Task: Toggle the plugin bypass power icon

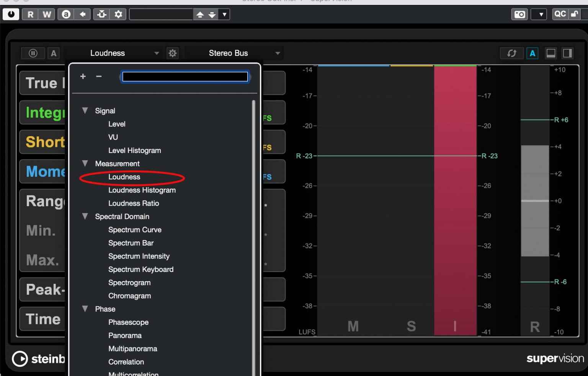Action: tap(11, 14)
